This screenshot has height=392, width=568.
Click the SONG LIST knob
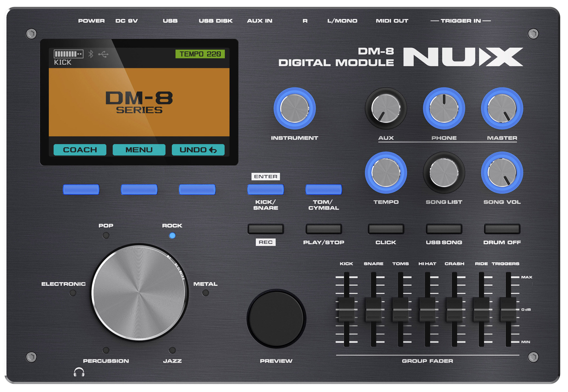444,173
